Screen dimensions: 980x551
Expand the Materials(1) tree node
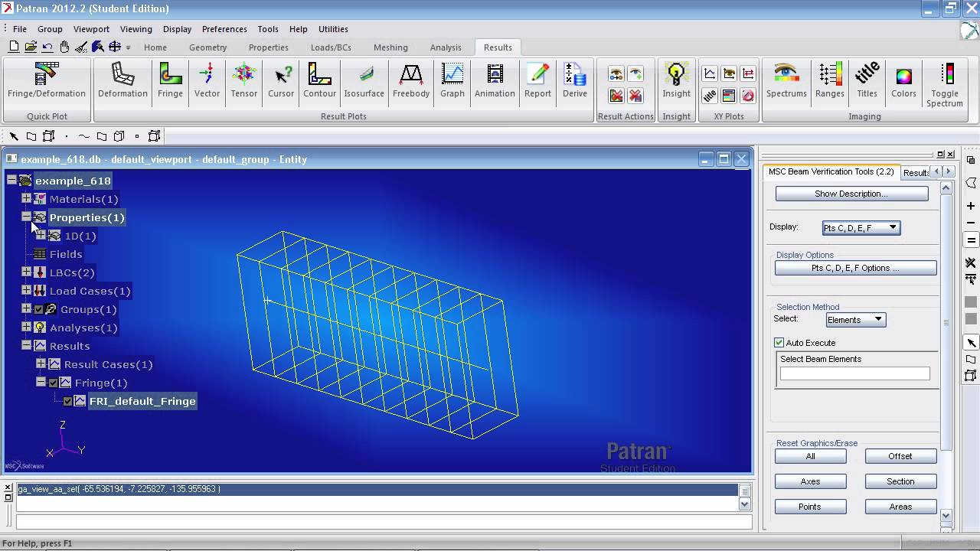[x=26, y=199]
